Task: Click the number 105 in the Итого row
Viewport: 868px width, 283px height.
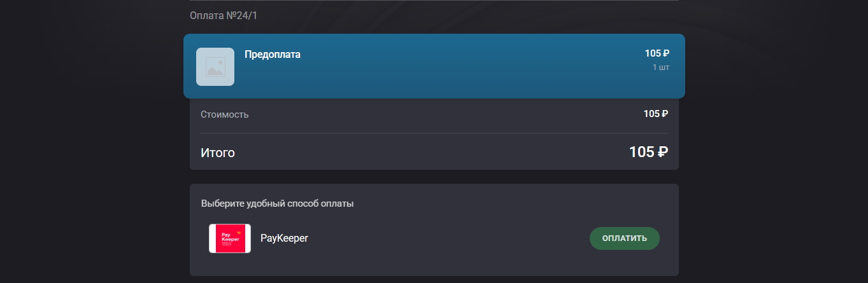Action: [x=641, y=152]
